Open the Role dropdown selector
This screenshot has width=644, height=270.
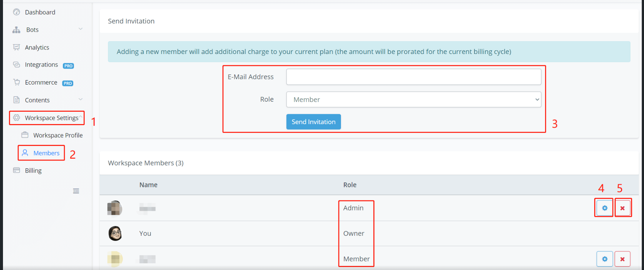[413, 100]
